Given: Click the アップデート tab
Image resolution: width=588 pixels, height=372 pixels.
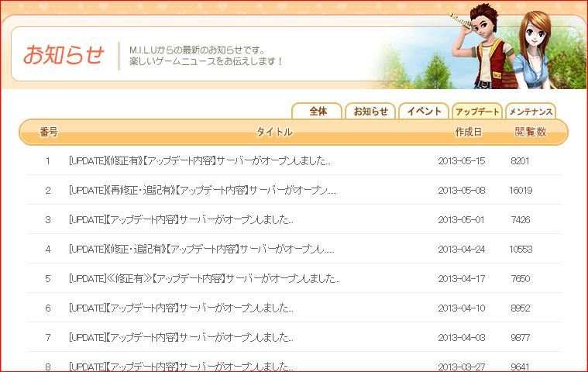Looking at the screenshot, I should pyautogui.click(x=477, y=112).
